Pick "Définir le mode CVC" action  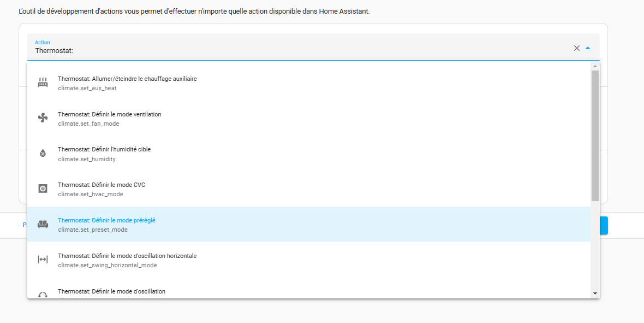tap(309, 189)
